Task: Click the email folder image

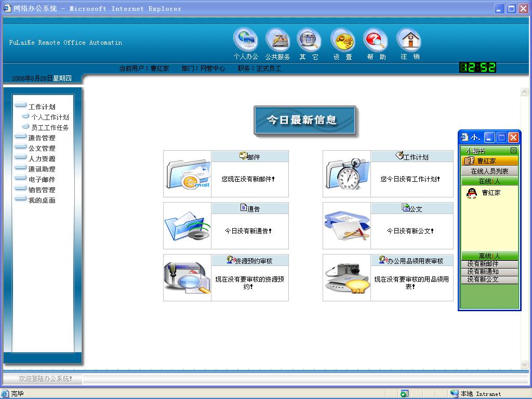Action: 188,174
